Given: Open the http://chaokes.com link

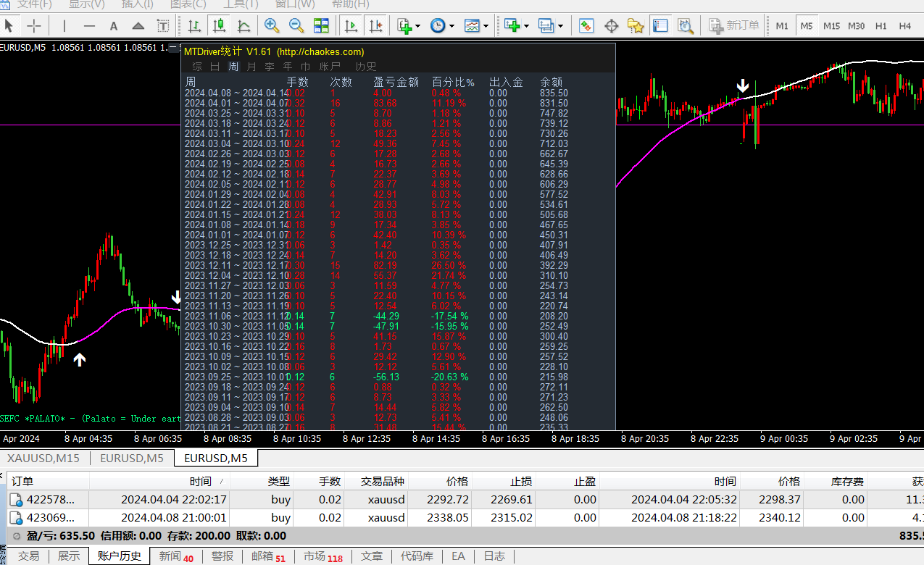Looking at the screenshot, I should tap(320, 52).
